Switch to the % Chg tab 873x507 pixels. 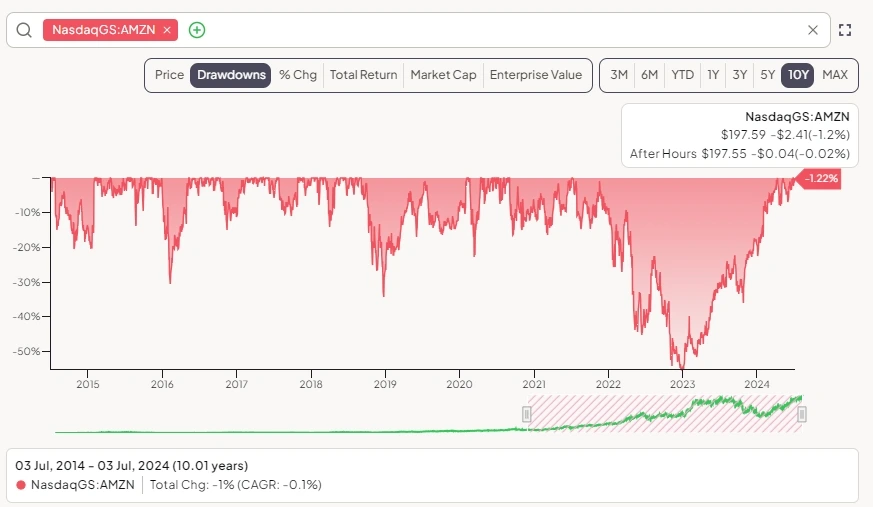298,75
